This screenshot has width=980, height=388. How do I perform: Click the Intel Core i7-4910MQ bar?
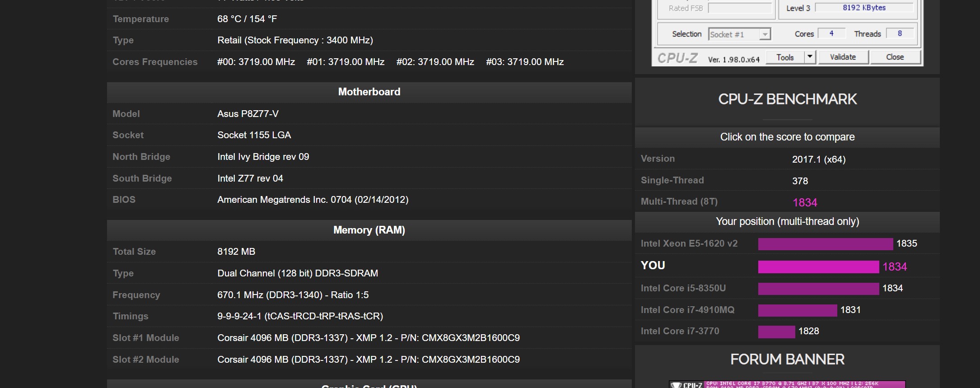[798, 310]
